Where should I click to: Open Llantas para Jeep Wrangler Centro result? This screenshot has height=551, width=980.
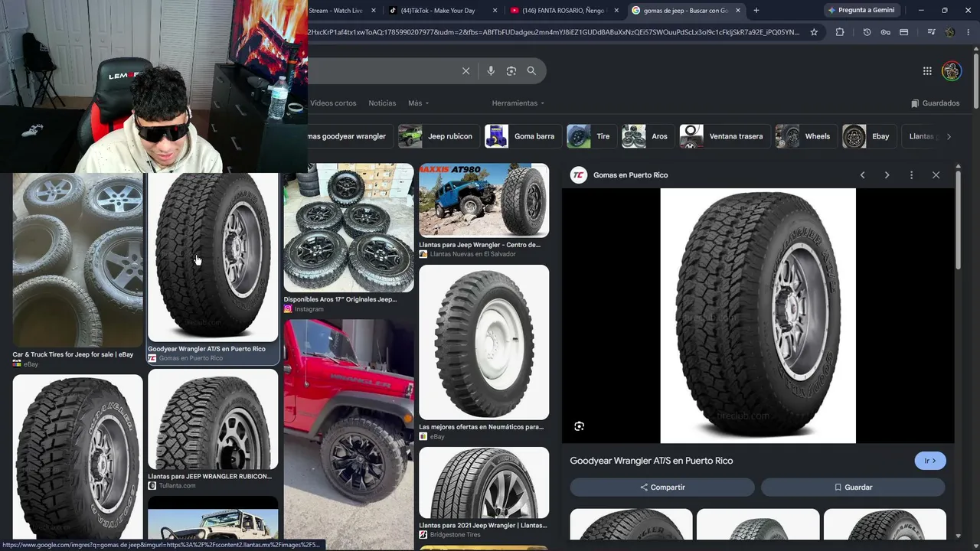480,245
